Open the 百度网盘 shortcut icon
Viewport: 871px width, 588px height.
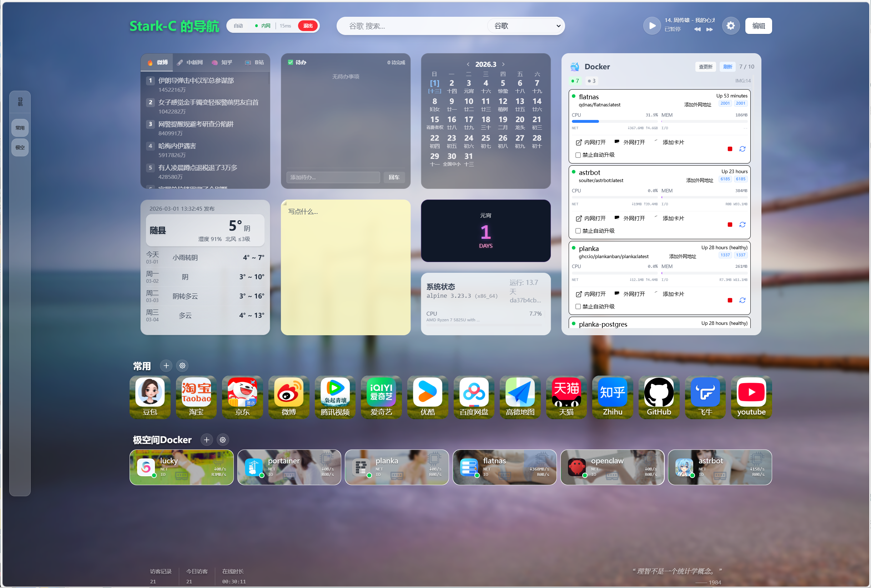(474, 392)
